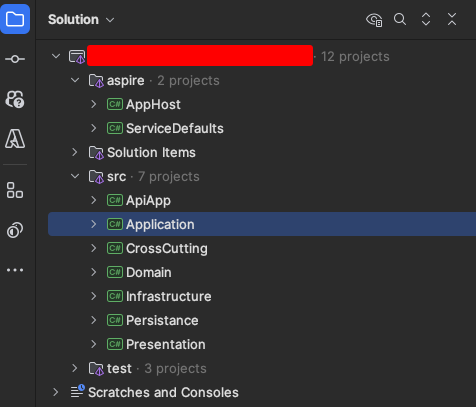
Task: Collapse all tree nodes icon
Action: tap(452, 19)
